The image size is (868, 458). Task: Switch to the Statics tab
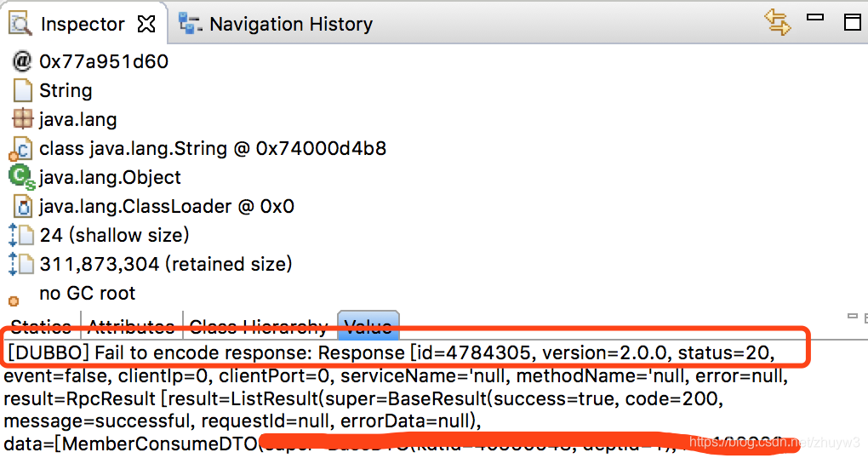click(x=41, y=326)
